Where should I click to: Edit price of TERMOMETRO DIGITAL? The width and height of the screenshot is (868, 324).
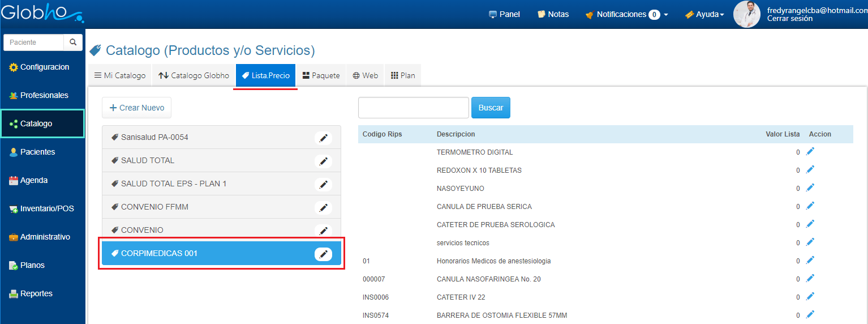coord(810,152)
